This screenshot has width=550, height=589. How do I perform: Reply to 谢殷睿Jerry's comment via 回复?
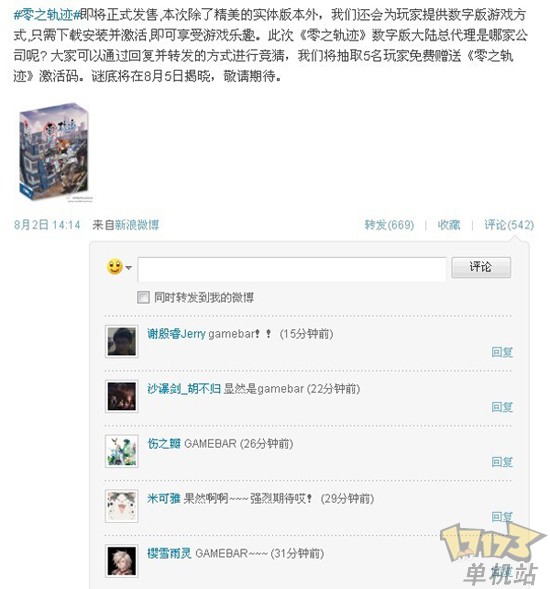click(502, 352)
